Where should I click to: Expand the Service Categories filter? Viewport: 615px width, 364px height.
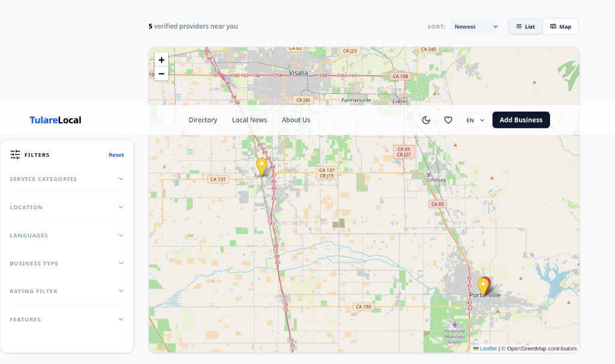click(x=67, y=179)
